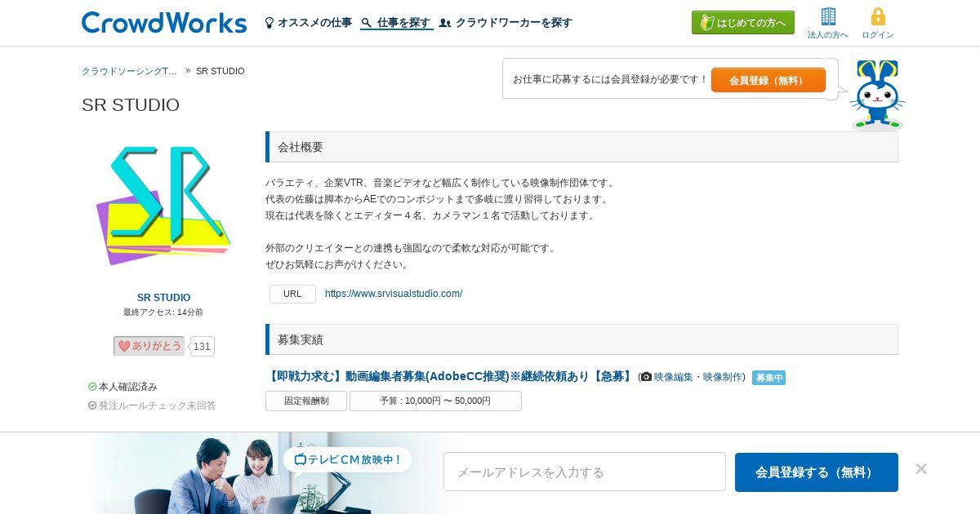Click the SR STUDIO profile name link
The image size is (980, 514).
(163, 298)
